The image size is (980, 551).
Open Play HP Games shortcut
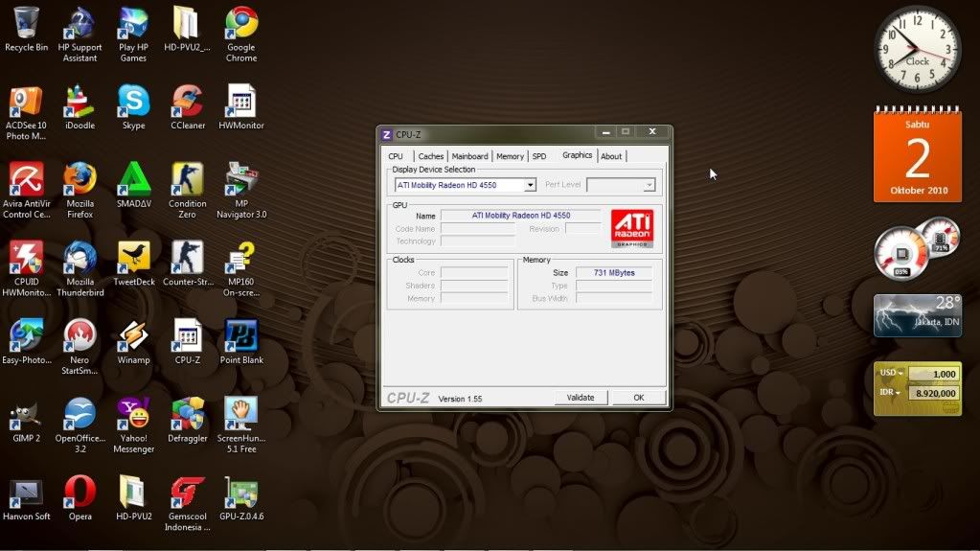tap(133, 34)
